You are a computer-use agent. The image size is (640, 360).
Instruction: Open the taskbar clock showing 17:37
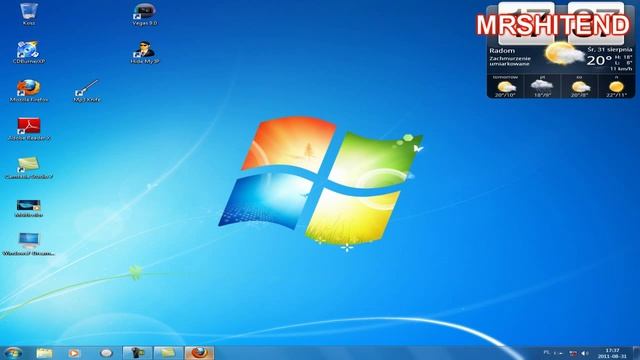(x=612, y=353)
